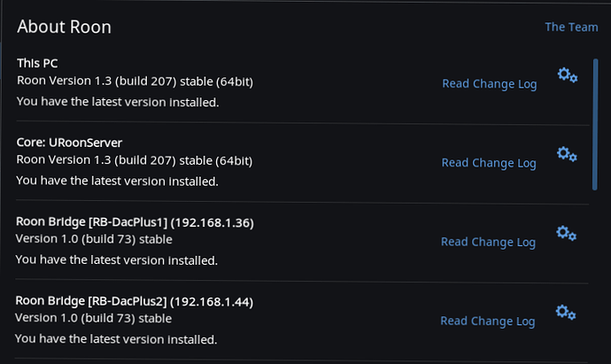
Task: Read Change Log for This PC
Action: pyautogui.click(x=490, y=84)
